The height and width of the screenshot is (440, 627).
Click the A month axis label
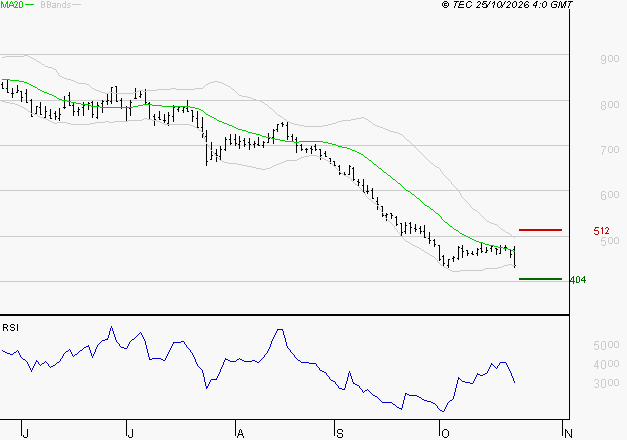[x=240, y=433]
